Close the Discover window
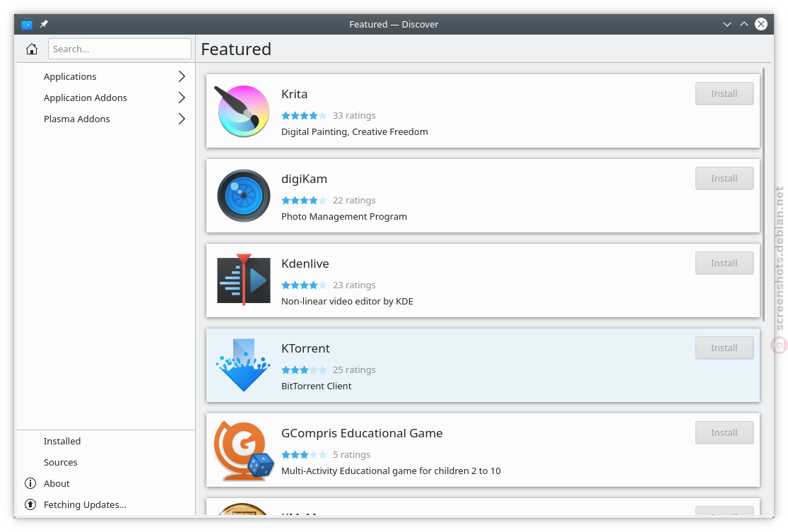 pos(761,24)
